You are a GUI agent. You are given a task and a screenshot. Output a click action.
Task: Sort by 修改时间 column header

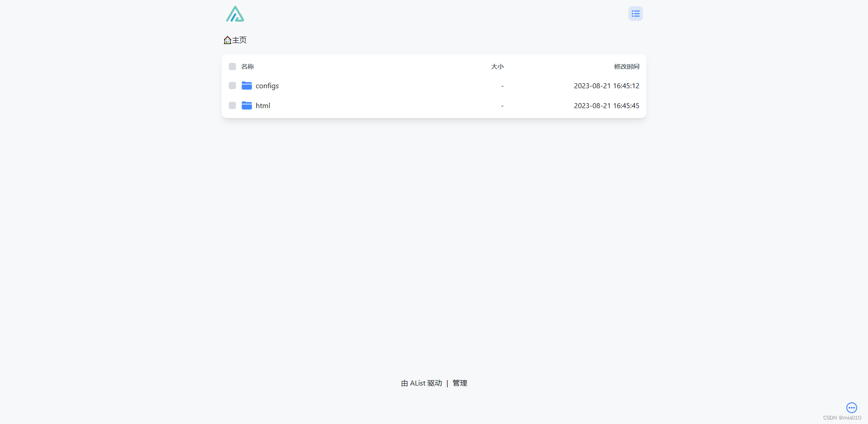coord(627,67)
